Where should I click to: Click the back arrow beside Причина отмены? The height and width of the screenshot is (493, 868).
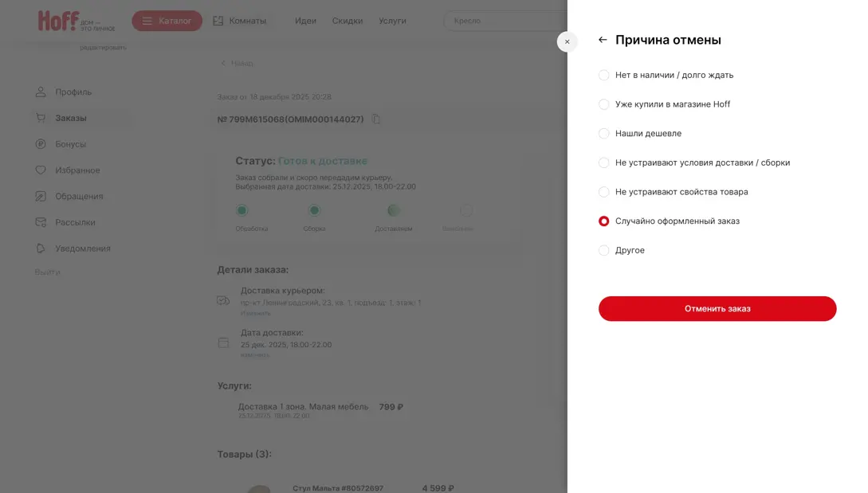point(603,40)
